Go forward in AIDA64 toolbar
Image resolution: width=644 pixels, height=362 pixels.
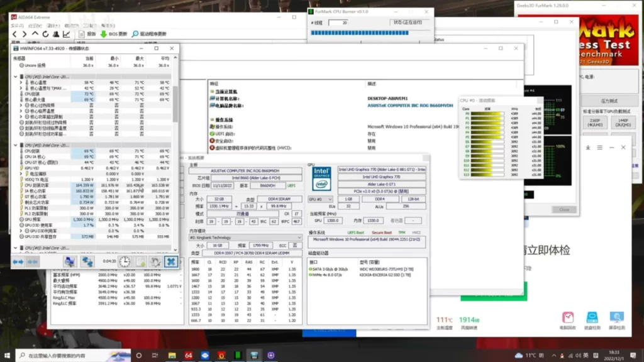tap(25, 34)
